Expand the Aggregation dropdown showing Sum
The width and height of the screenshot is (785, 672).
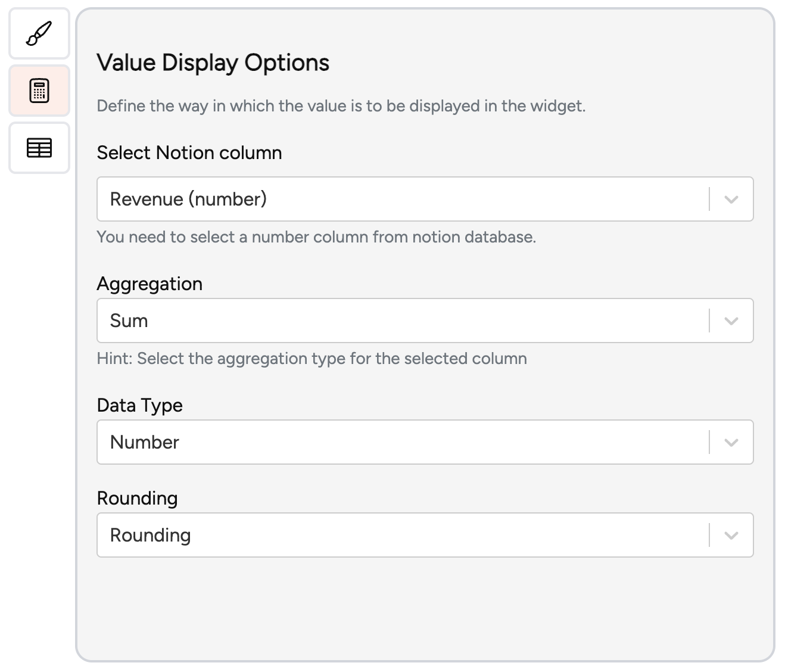click(x=425, y=321)
